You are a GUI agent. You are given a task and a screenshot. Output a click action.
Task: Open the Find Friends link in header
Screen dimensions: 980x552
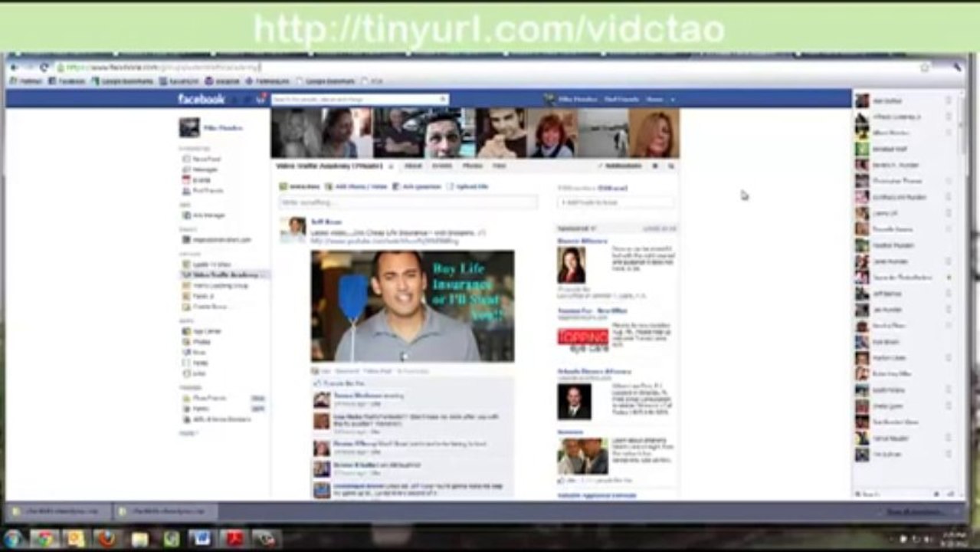[621, 100]
